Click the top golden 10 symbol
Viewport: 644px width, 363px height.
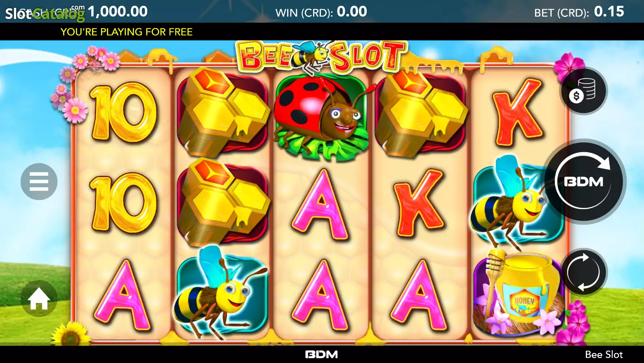(124, 112)
